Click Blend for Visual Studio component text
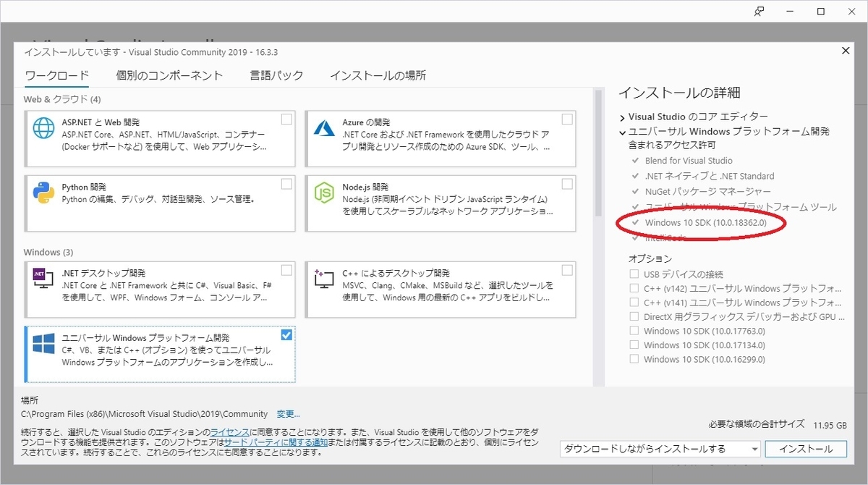The image size is (868, 485). (689, 161)
